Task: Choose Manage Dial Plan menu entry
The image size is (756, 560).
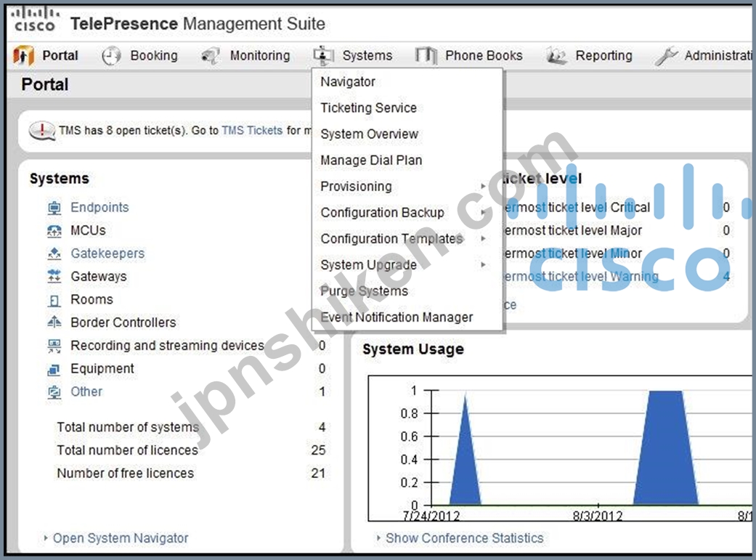Action: tap(407, 160)
